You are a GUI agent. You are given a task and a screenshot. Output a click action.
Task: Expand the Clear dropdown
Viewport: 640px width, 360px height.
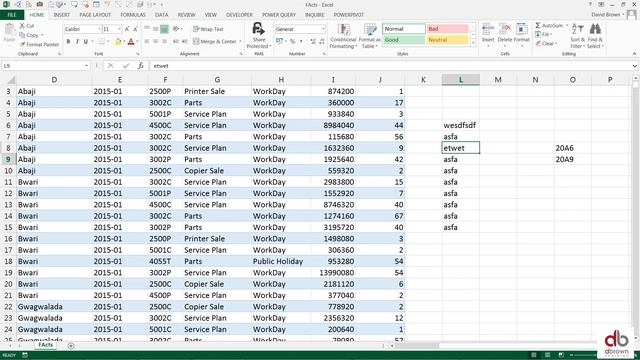(556, 44)
